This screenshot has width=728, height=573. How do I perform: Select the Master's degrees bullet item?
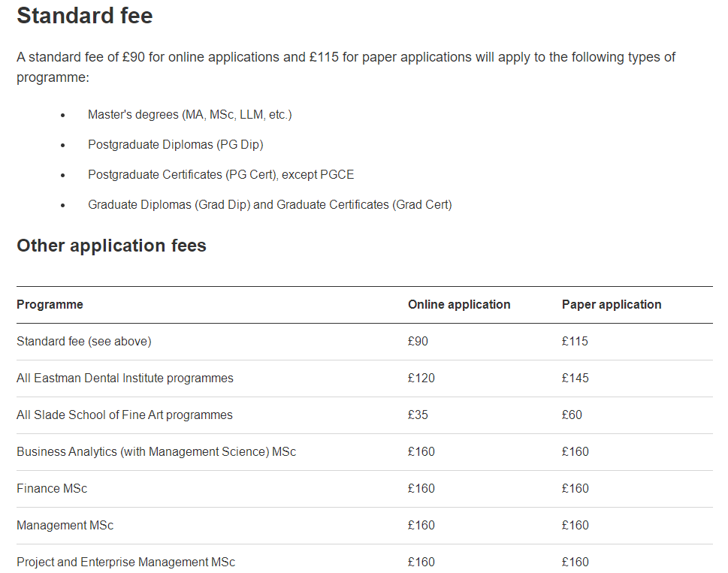(x=189, y=115)
